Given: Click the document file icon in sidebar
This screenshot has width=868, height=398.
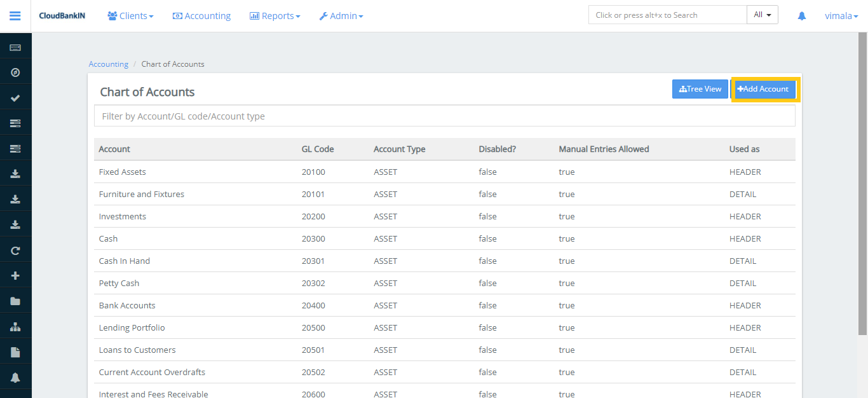Looking at the screenshot, I should coord(15,351).
